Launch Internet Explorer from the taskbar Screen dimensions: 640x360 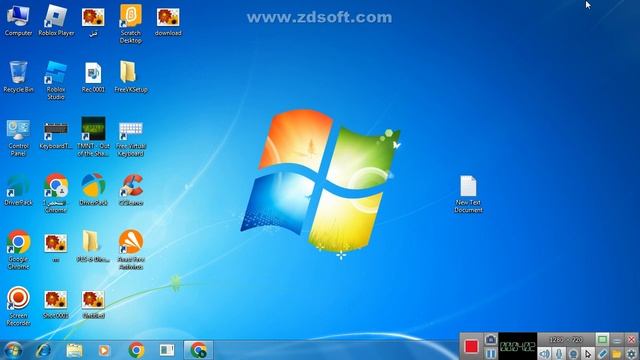click(x=43, y=350)
